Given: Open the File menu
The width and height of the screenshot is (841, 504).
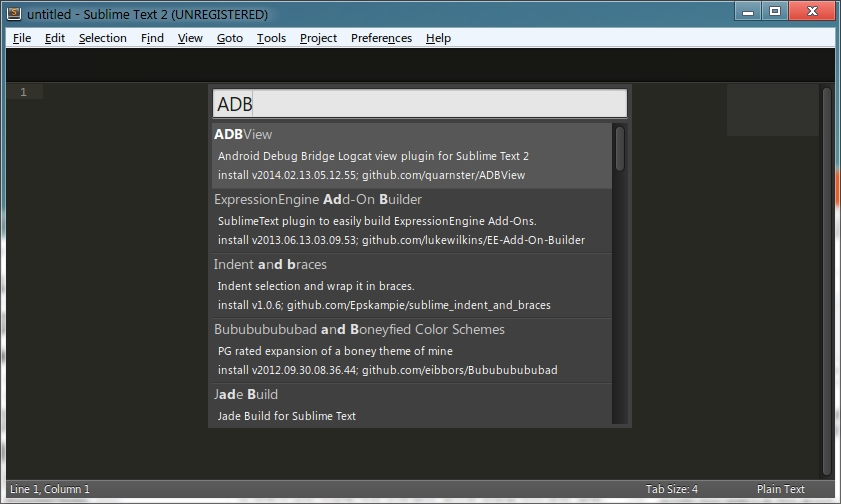Looking at the screenshot, I should (22, 38).
